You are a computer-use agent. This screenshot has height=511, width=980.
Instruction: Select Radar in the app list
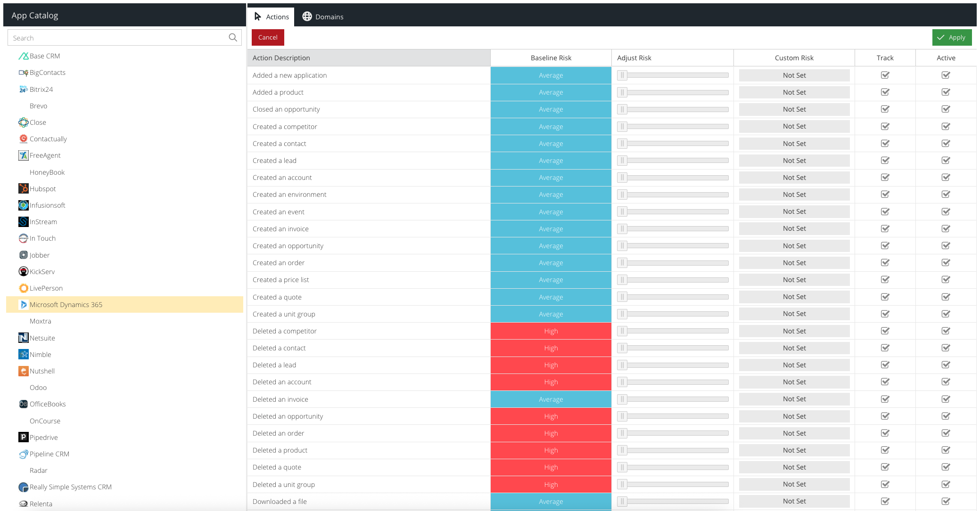click(x=39, y=470)
